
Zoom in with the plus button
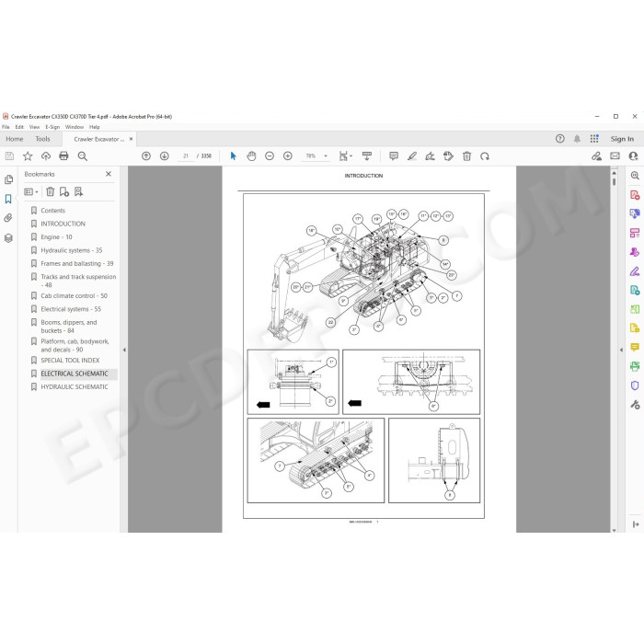pyautogui.click(x=287, y=156)
